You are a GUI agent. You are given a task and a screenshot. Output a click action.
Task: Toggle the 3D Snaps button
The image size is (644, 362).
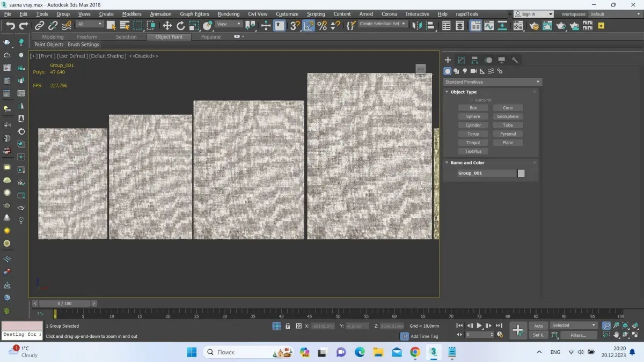coord(295,25)
